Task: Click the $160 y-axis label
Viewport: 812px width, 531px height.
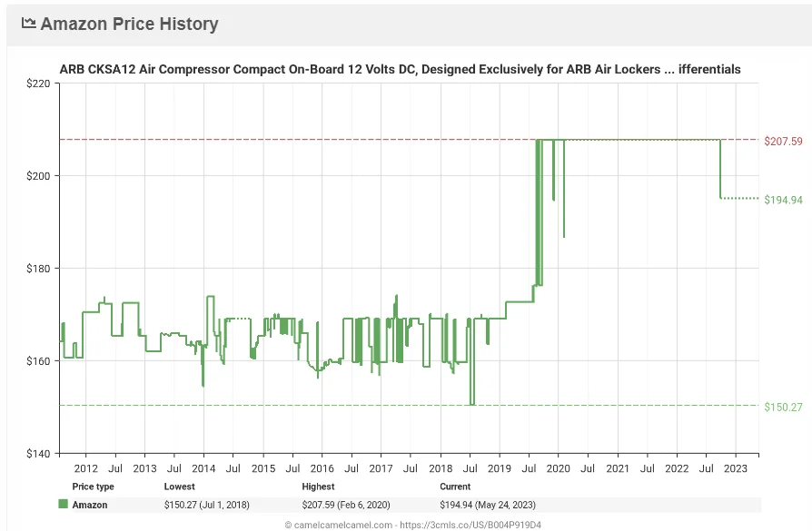Action: coord(38,361)
